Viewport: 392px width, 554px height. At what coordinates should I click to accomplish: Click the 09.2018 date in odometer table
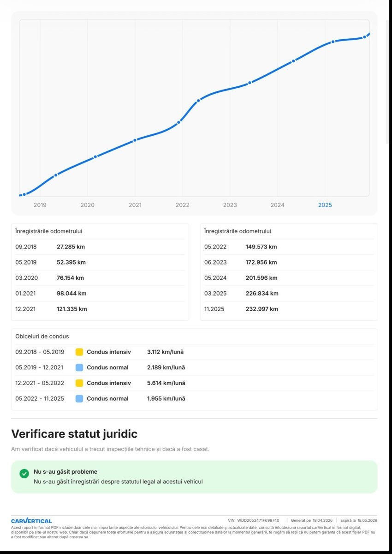click(x=26, y=247)
